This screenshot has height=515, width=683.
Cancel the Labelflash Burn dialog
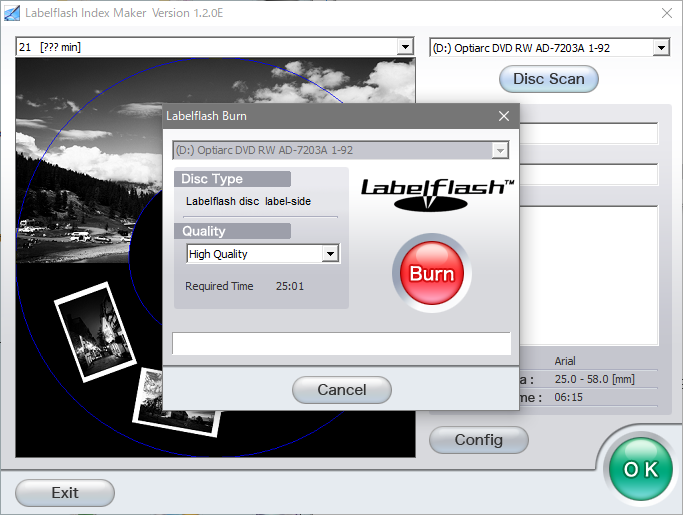(341, 389)
